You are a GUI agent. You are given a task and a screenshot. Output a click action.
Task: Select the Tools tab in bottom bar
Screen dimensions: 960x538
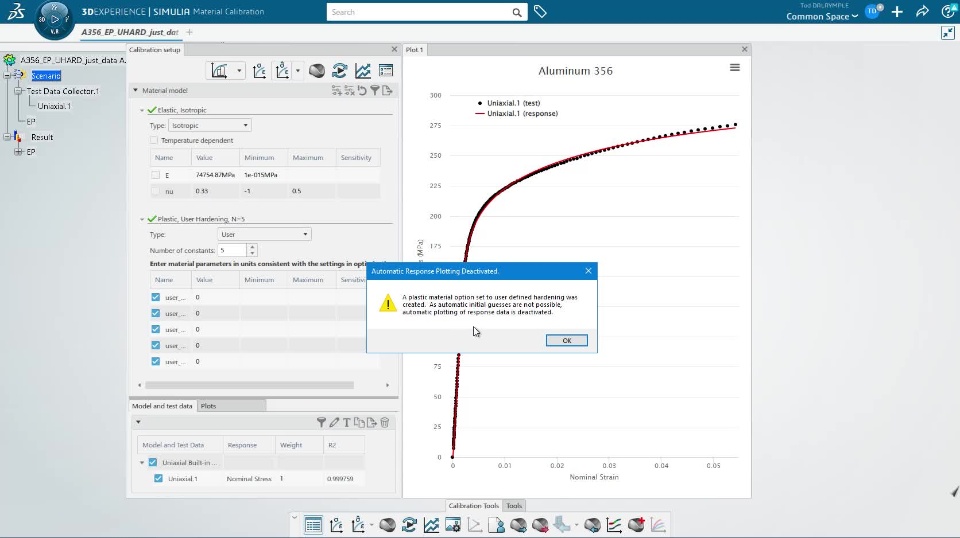[514, 506]
